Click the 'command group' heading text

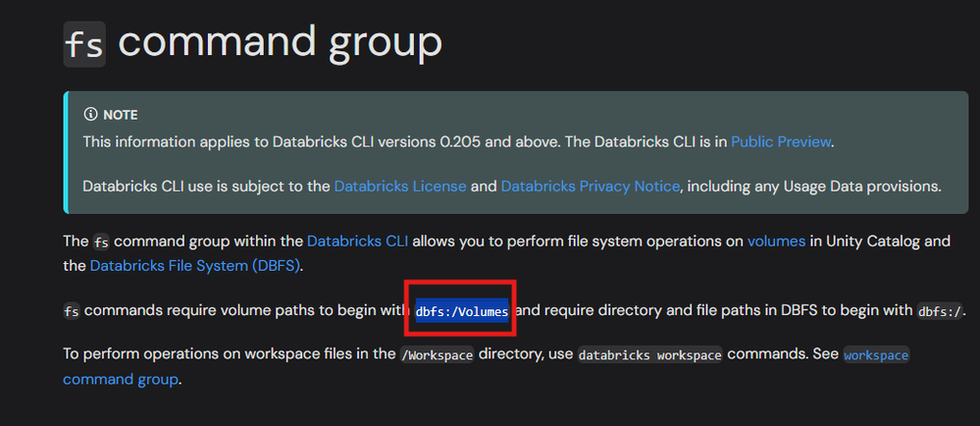280,41
